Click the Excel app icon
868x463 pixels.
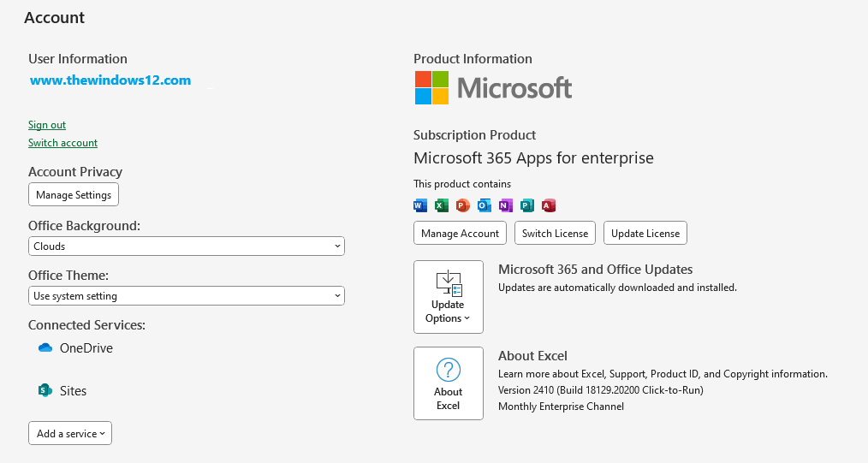[x=441, y=205]
